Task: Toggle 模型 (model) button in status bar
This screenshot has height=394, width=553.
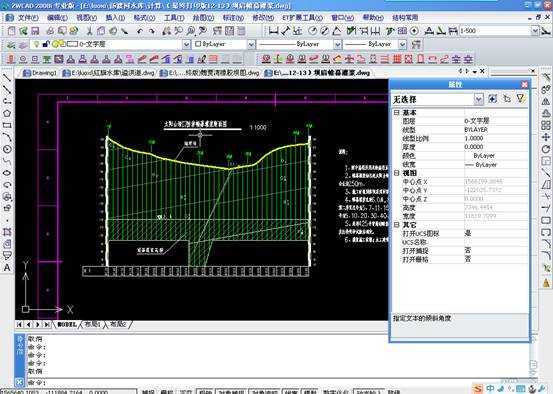Action: 310,392
